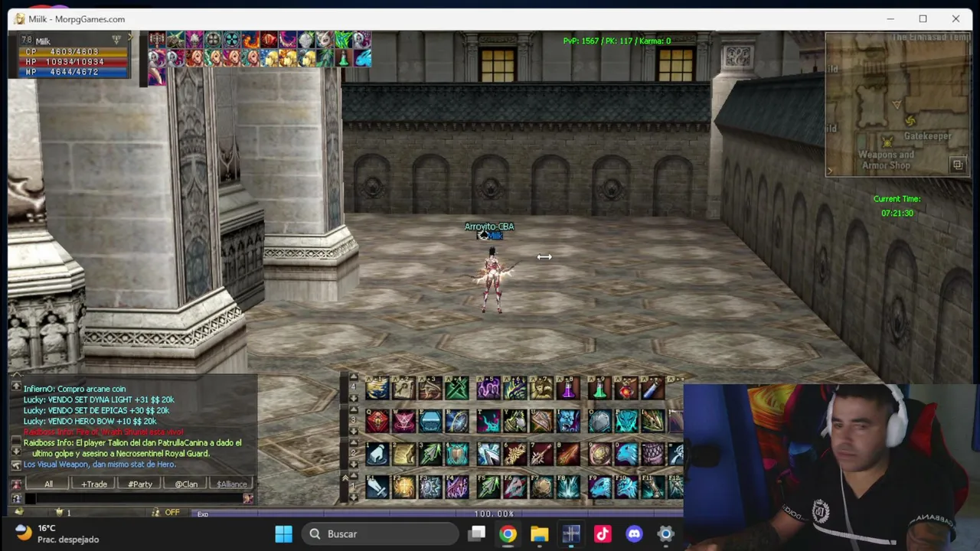Use the F9 blue panther skill
The image size is (980, 551).
coord(599,487)
